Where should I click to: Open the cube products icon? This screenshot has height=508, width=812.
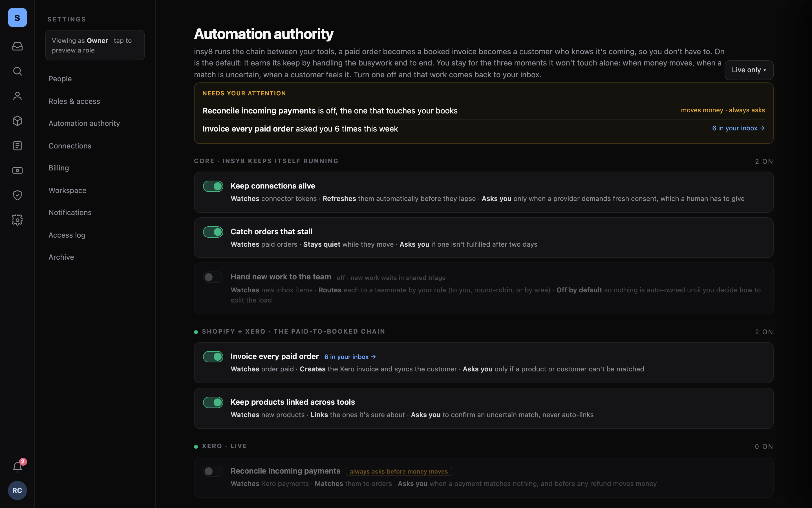pyautogui.click(x=17, y=121)
